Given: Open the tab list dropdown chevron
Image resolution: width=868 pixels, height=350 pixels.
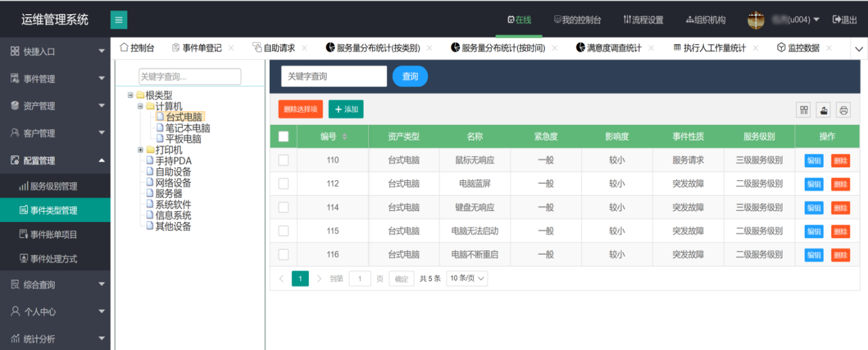Looking at the screenshot, I should 859,49.
